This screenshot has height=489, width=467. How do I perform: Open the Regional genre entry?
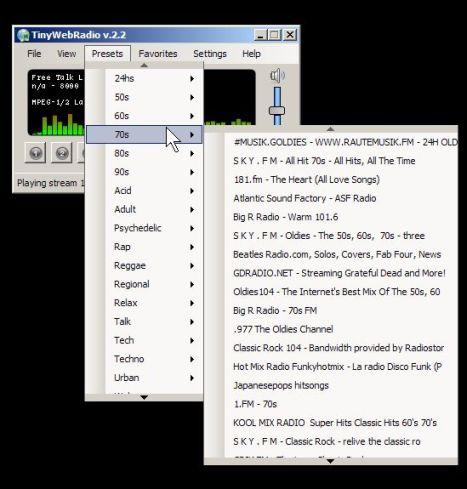144,284
